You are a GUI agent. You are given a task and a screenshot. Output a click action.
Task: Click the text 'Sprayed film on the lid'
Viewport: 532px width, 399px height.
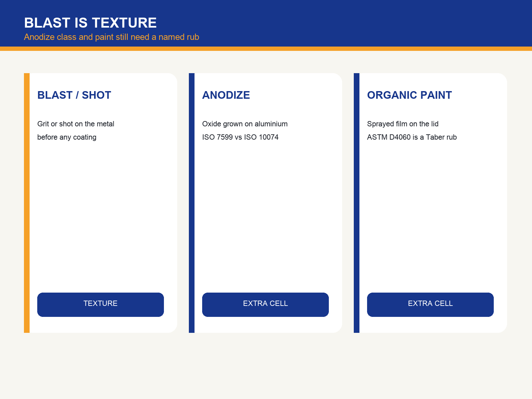pos(403,124)
